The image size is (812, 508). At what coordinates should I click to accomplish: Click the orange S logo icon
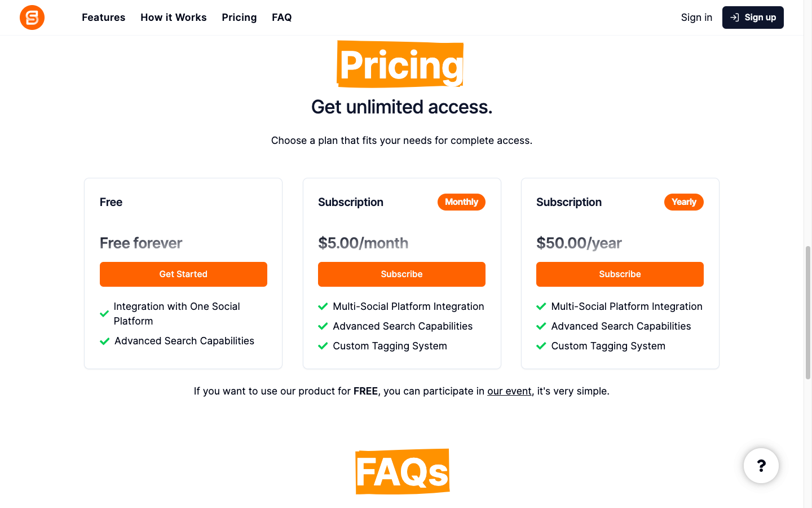pos(32,17)
